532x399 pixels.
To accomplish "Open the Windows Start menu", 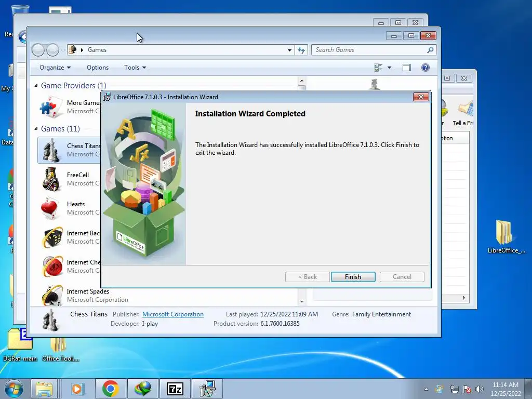I will 14,389.
